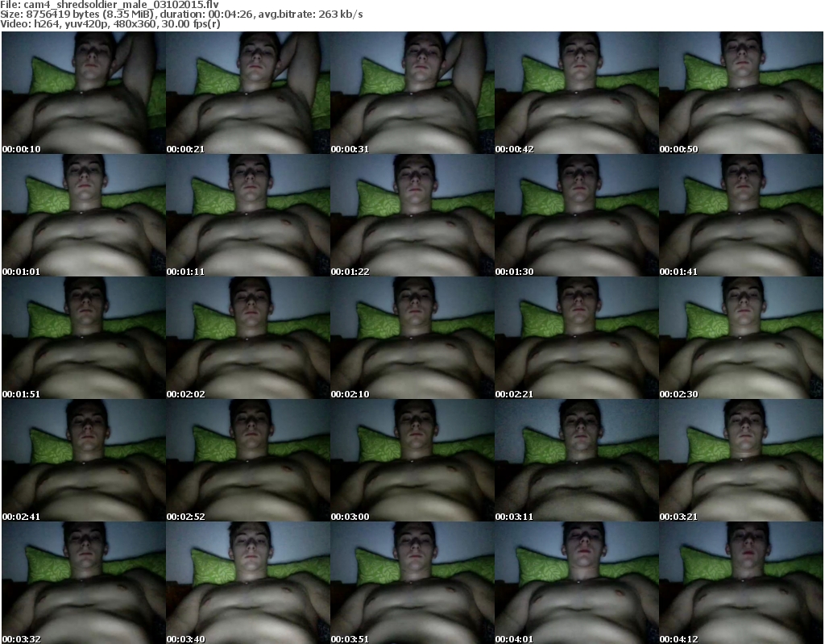Click the thumbnail stamped 00:04:12

tap(741, 583)
